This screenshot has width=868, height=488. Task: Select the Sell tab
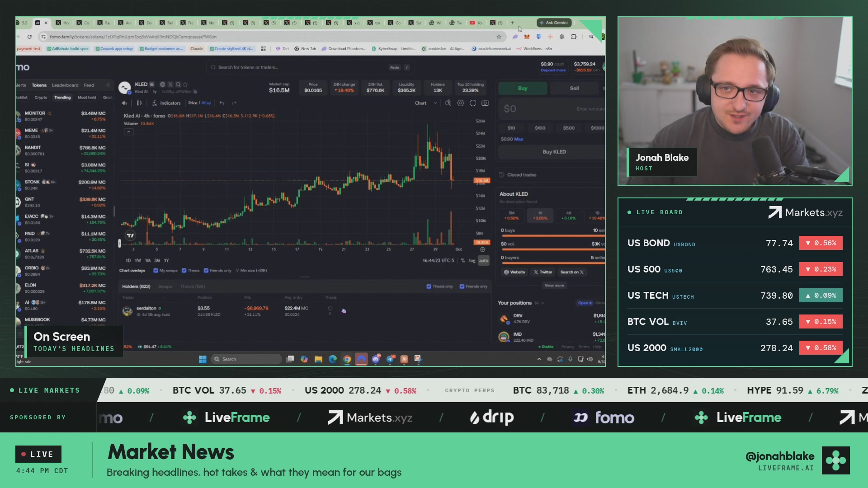click(574, 88)
